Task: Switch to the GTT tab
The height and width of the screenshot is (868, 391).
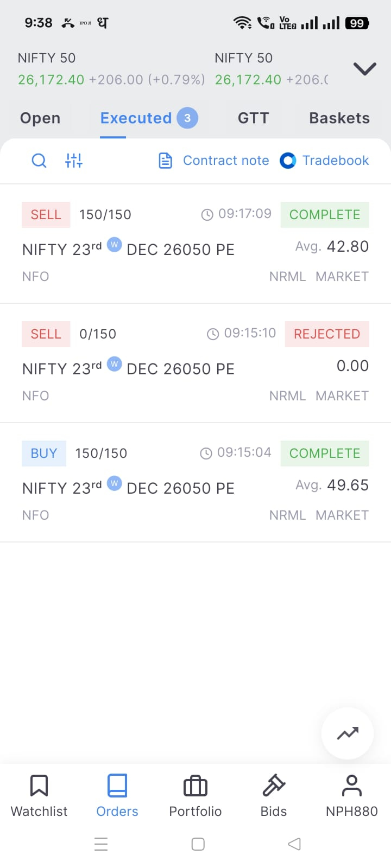Action: pyautogui.click(x=253, y=118)
